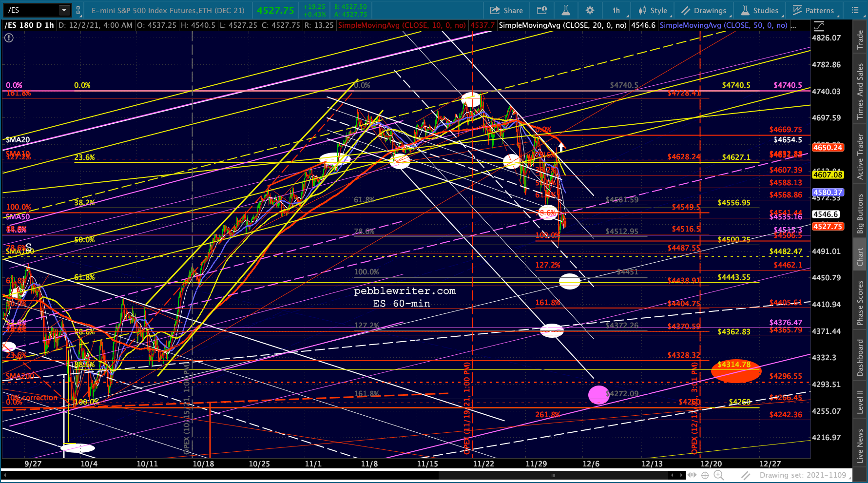Click the flask icon next to Share
This screenshot has height=483, width=868.
565,10
